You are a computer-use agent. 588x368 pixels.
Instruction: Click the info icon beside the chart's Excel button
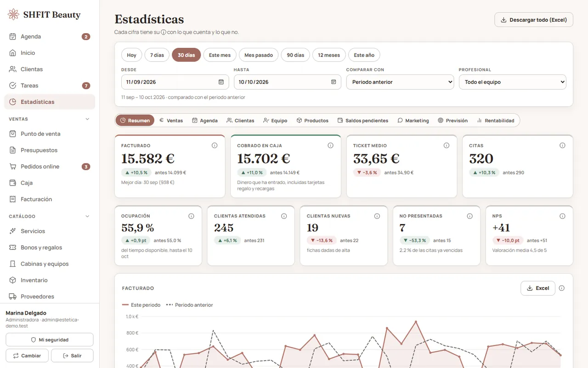point(562,288)
